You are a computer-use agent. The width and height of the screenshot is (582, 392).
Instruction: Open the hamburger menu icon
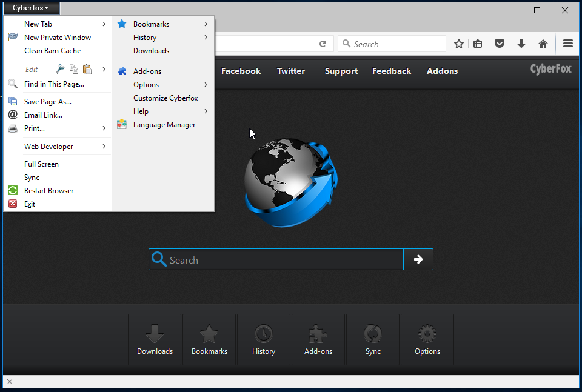coord(568,44)
